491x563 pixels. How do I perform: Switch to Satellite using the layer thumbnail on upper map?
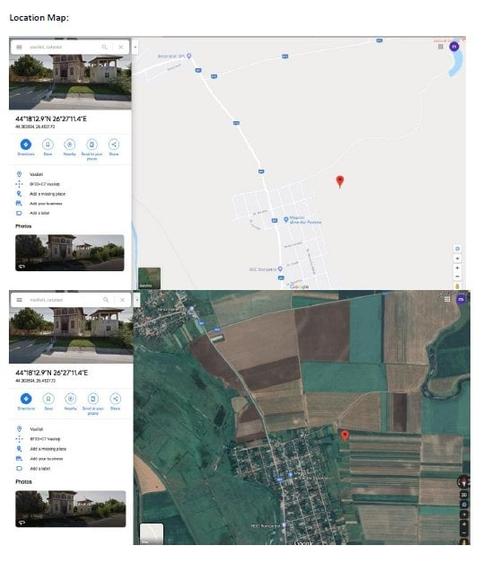[149, 278]
